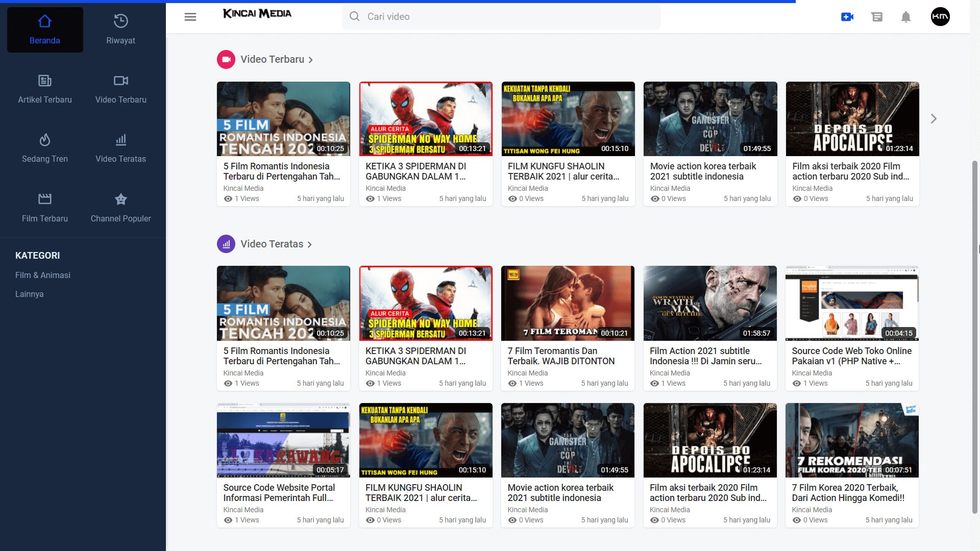Switch to the Beranda tab
The image size is (980, 551).
[45, 29]
